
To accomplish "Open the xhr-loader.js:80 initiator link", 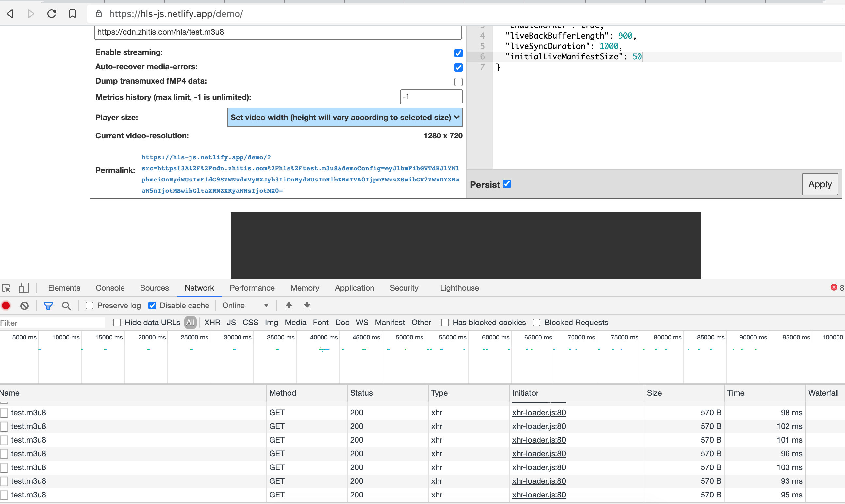I will point(538,412).
